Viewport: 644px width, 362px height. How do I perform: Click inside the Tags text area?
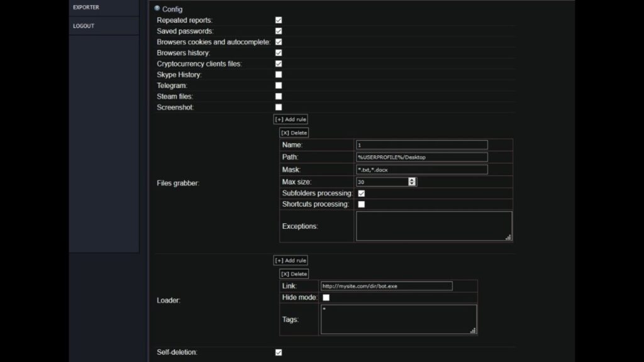tap(398, 319)
